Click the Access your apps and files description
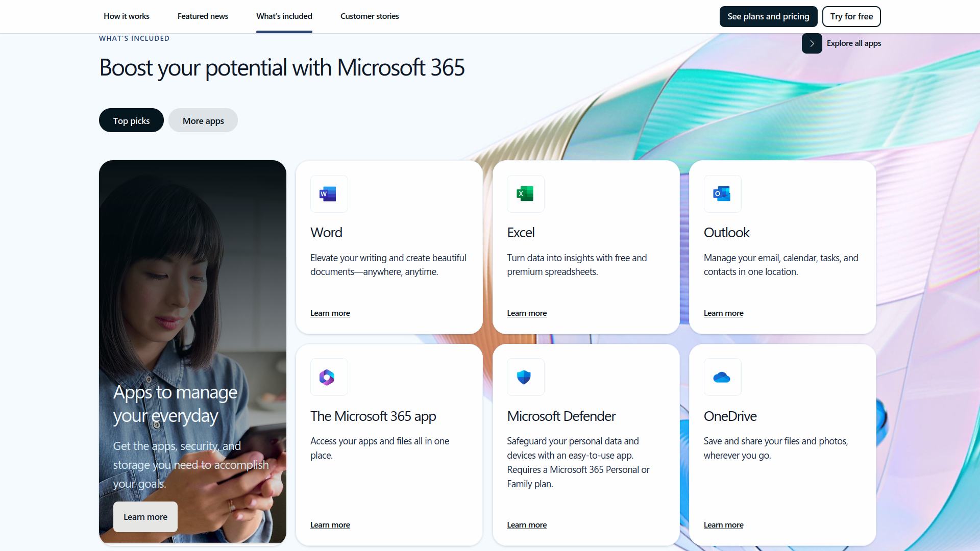 [380, 448]
